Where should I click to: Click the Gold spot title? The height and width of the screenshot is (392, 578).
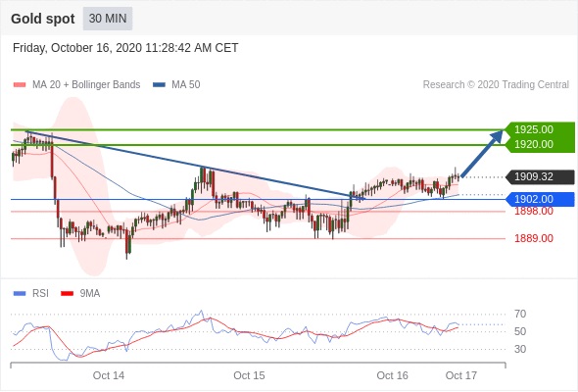[43, 19]
